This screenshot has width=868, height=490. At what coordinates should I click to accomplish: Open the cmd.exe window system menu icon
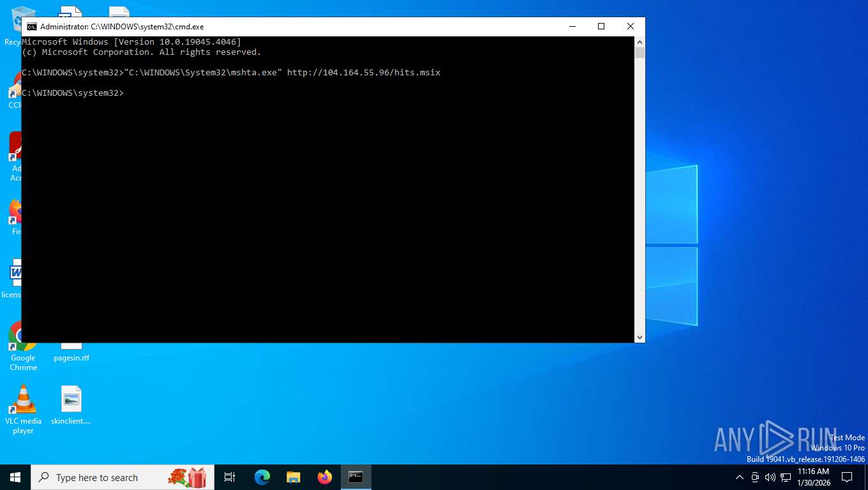pyautogui.click(x=31, y=27)
